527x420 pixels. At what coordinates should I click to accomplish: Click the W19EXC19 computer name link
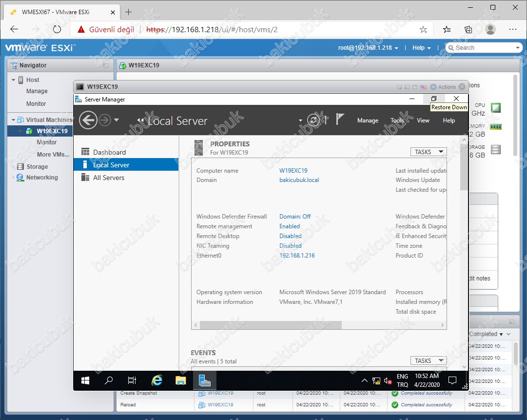[x=293, y=171]
